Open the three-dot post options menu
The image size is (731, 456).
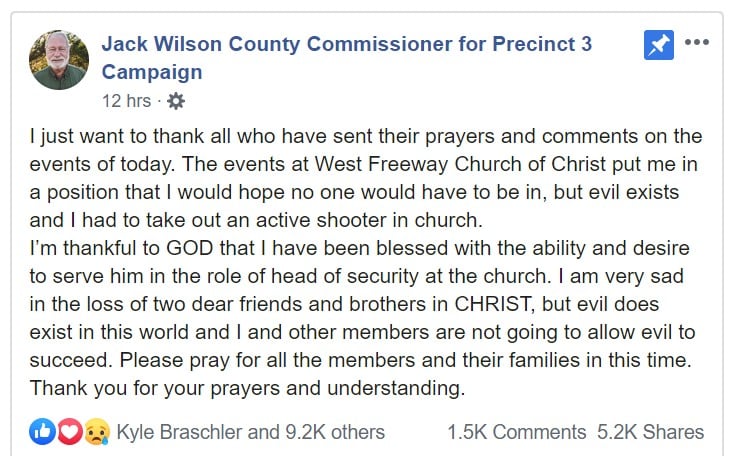pos(697,42)
